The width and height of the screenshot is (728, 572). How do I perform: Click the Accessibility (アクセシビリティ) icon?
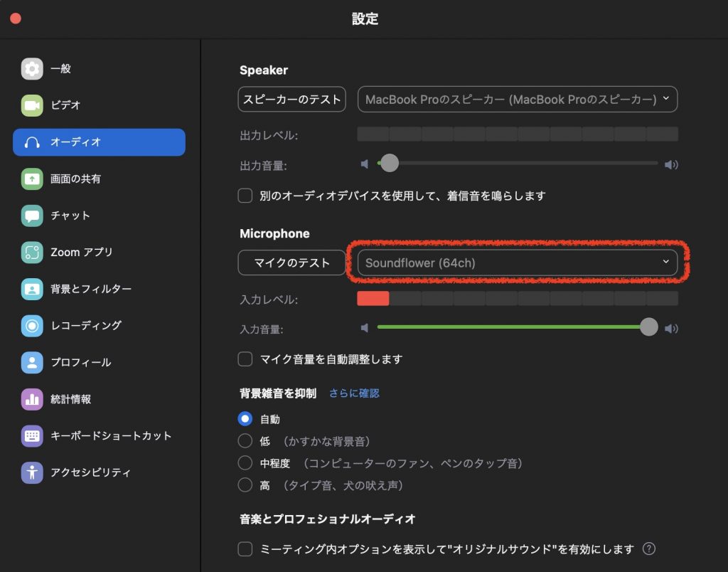pos(32,472)
